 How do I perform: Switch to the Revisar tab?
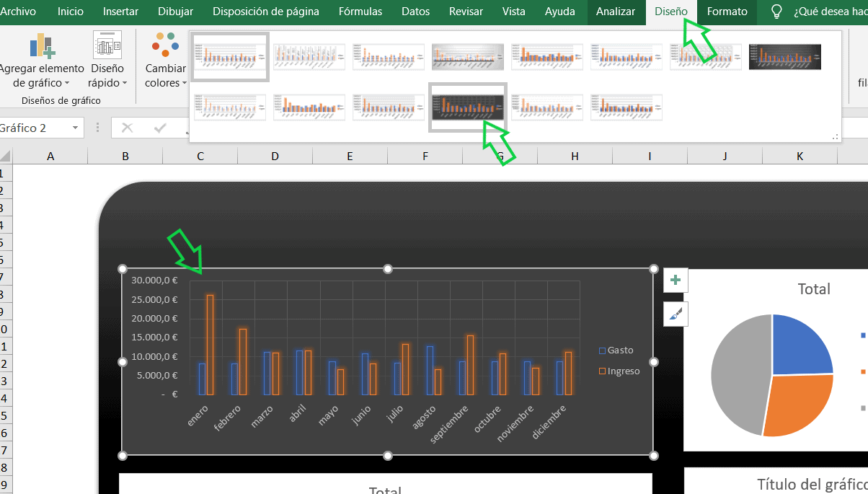point(466,12)
